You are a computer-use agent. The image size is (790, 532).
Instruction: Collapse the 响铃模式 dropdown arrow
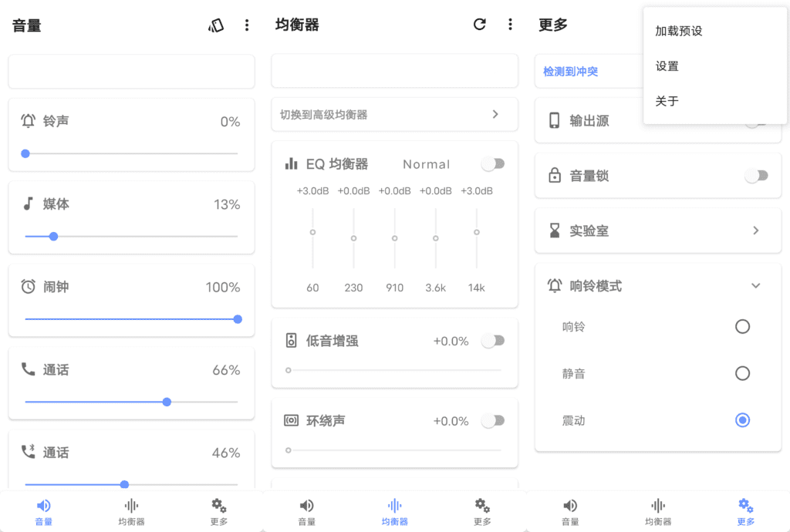pyautogui.click(x=755, y=285)
